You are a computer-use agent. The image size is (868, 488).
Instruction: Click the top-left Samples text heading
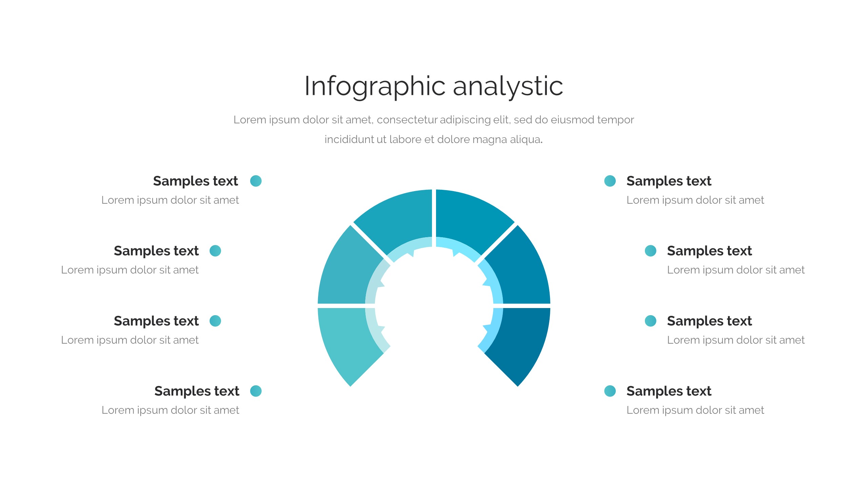(x=195, y=181)
